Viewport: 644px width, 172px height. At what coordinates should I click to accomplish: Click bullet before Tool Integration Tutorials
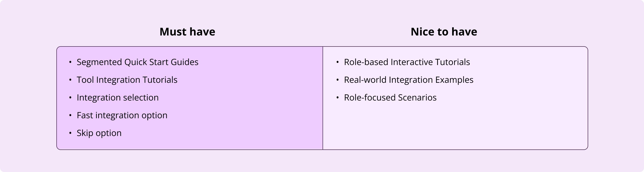pyautogui.click(x=70, y=80)
